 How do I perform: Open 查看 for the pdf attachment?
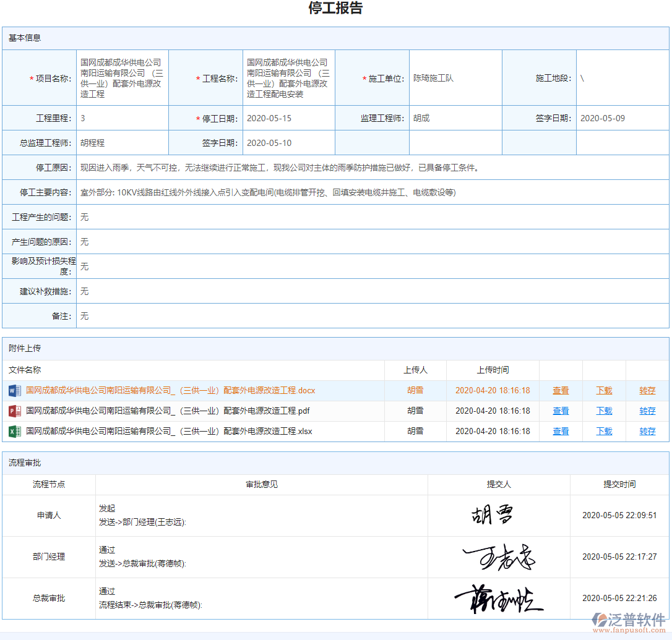(x=560, y=411)
